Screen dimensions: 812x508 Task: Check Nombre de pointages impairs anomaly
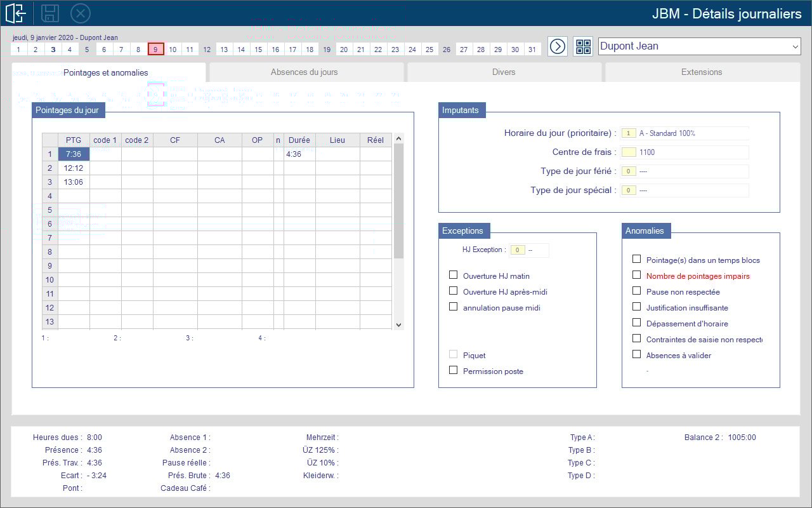[x=636, y=275]
